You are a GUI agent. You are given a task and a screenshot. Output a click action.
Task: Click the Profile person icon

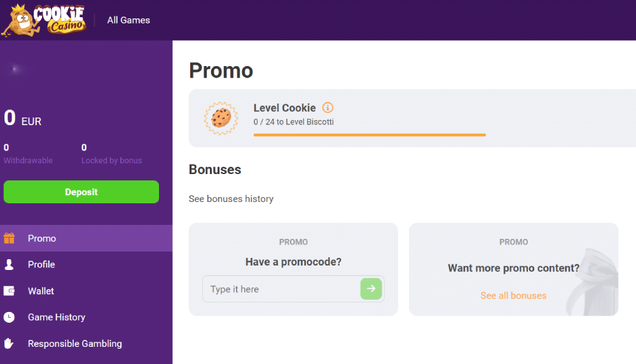click(x=9, y=264)
